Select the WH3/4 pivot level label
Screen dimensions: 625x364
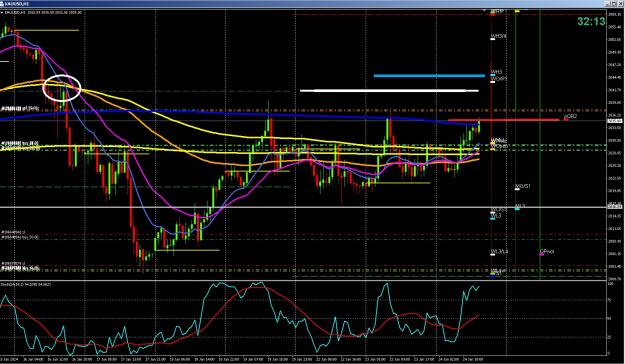click(499, 36)
